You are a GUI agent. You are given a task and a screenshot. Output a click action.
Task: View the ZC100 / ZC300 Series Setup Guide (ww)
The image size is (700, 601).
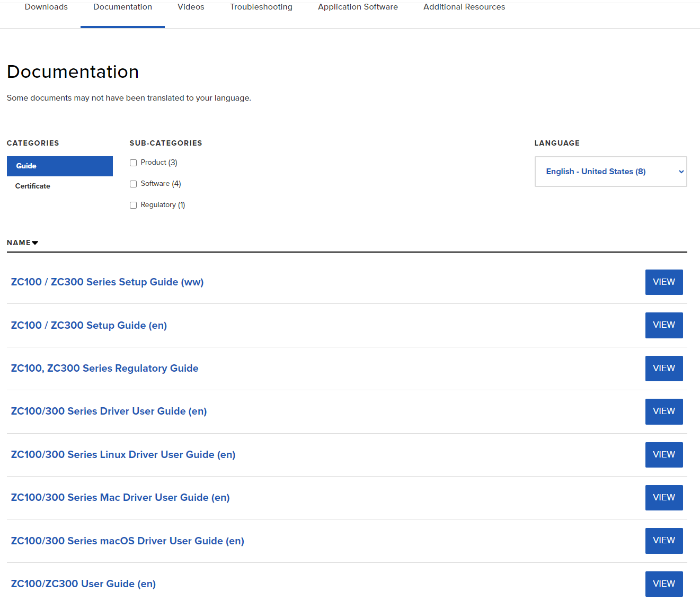664,282
